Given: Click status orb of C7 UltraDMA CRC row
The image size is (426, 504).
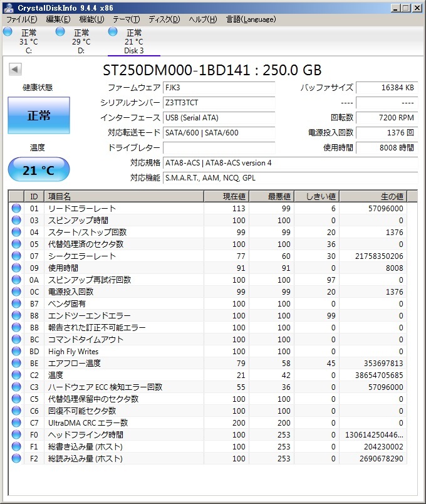Looking at the screenshot, I should 16,423.
